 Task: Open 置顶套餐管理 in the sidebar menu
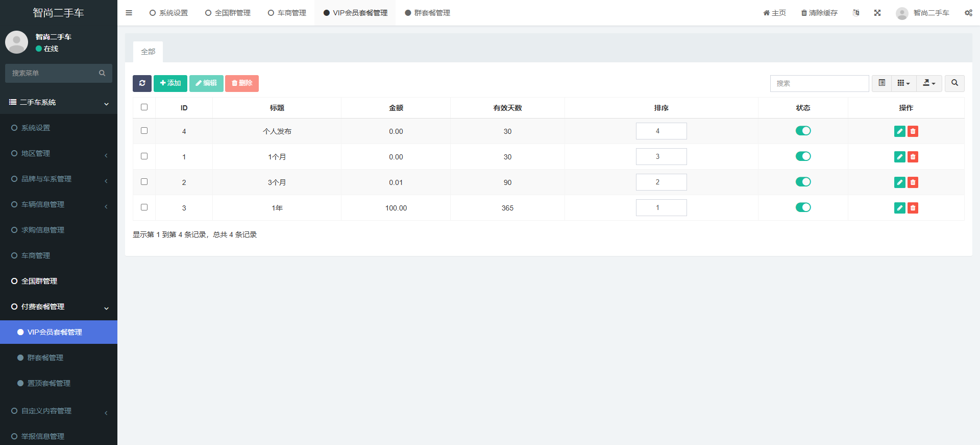coord(48,383)
